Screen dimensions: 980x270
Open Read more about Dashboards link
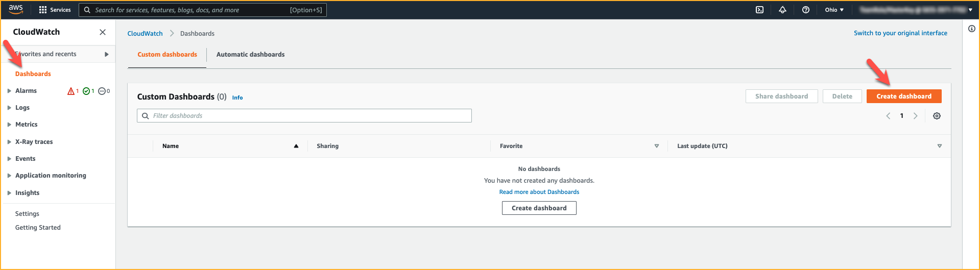click(539, 192)
